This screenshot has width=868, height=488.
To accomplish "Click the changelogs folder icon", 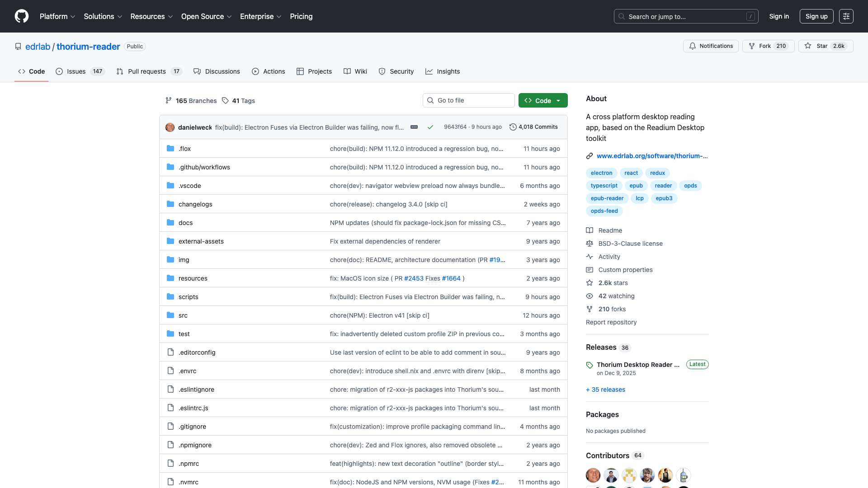I will 170,204.
